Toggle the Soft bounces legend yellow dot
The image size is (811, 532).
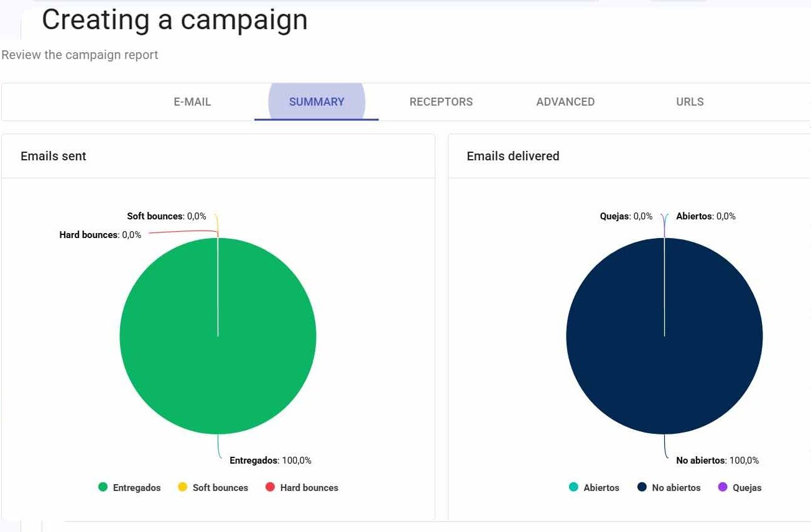pos(183,487)
